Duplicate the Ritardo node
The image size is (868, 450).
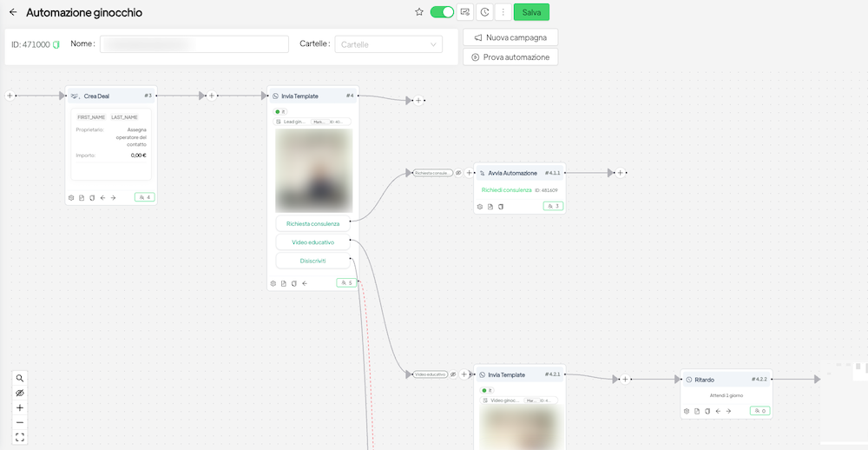(707, 411)
